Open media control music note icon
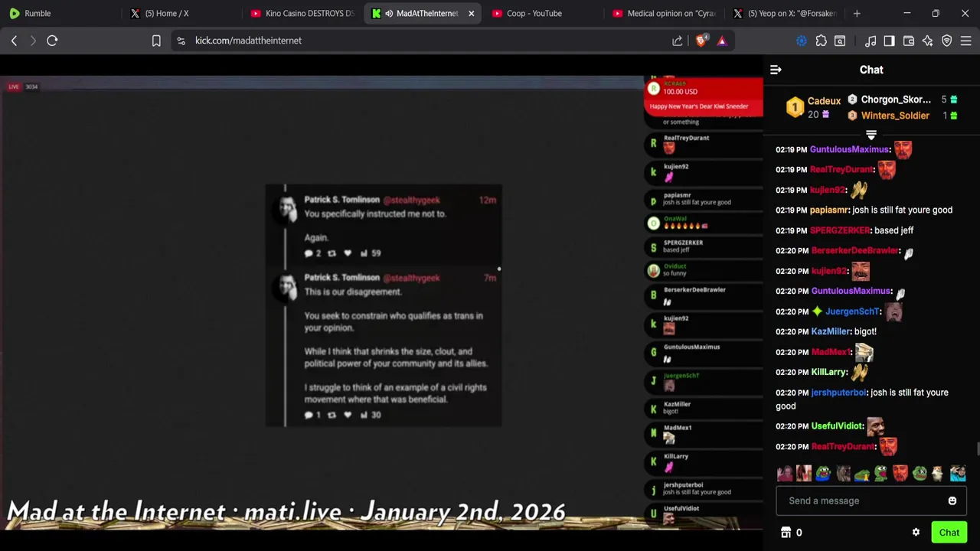Image resolution: width=980 pixels, height=551 pixels. (x=871, y=41)
